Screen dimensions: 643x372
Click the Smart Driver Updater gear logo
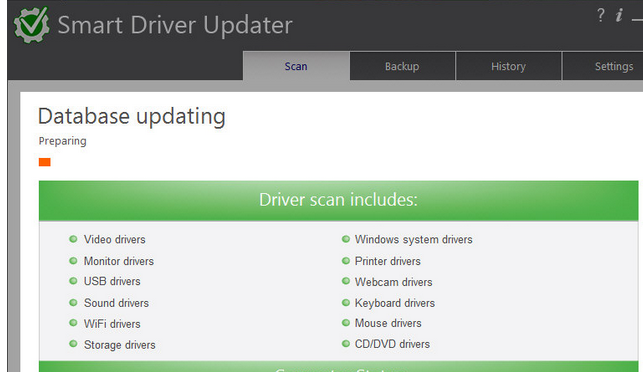[x=32, y=25]
